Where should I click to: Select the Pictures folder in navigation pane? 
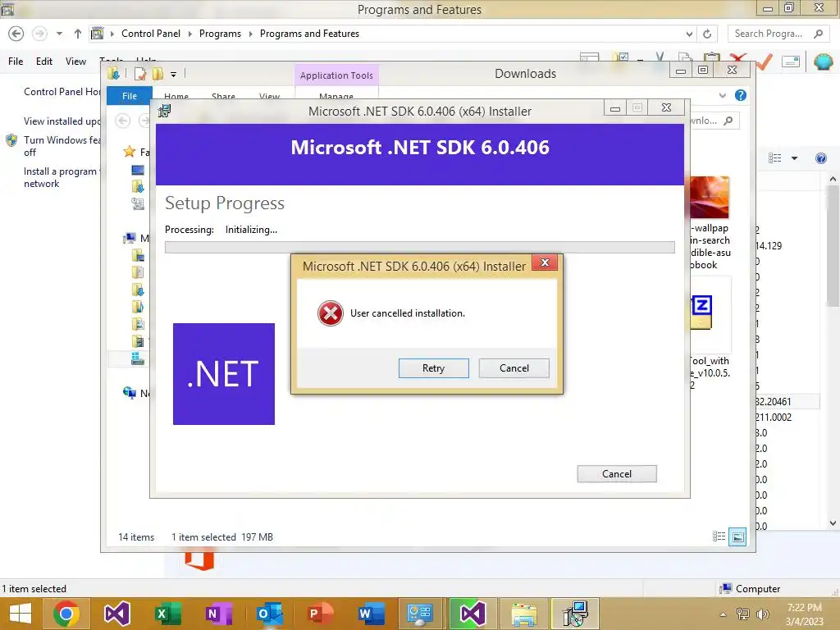pos(138,323)
